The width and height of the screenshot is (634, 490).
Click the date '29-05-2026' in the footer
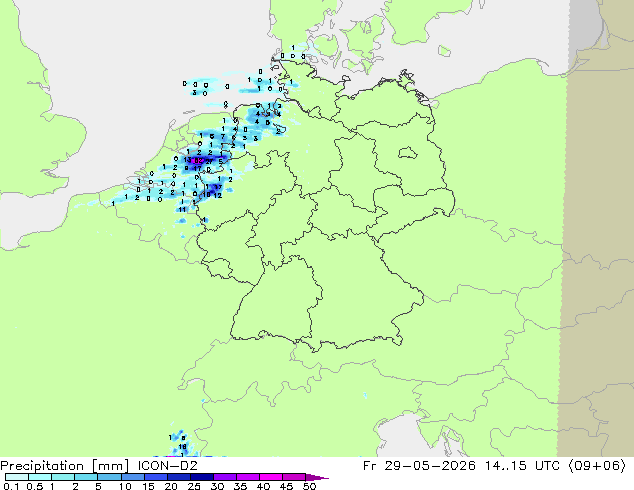point(430,466)
